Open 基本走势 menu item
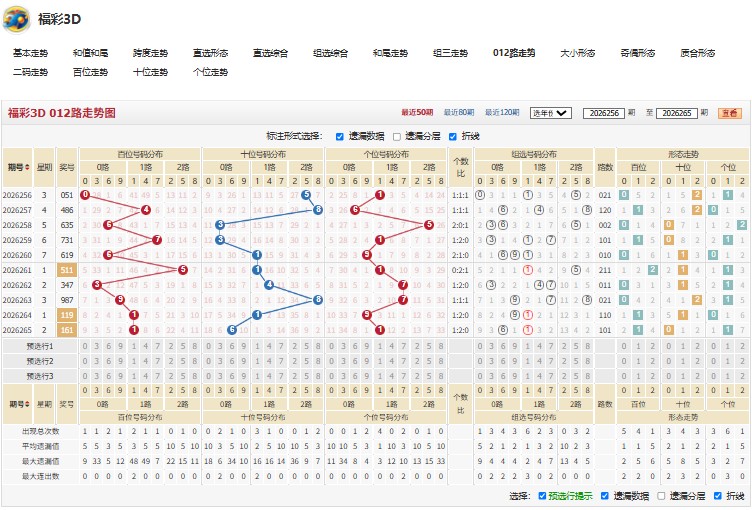Viewport: 752px width, 510px height. (x=30, y=53)
